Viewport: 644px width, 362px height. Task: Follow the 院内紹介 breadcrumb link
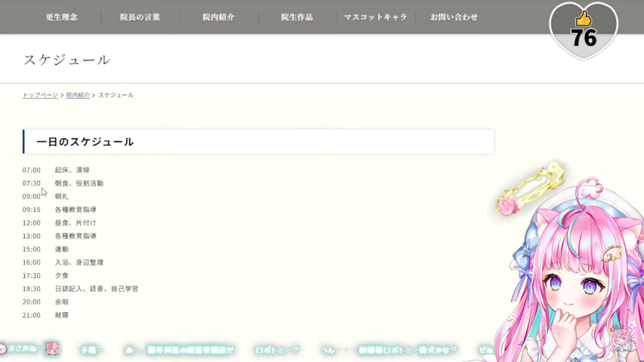coord(78,95)
